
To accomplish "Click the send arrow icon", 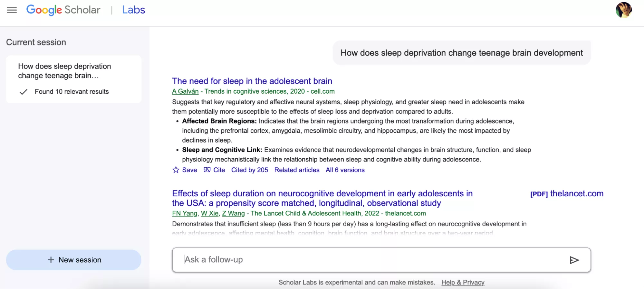I will (x=574, y=260).
